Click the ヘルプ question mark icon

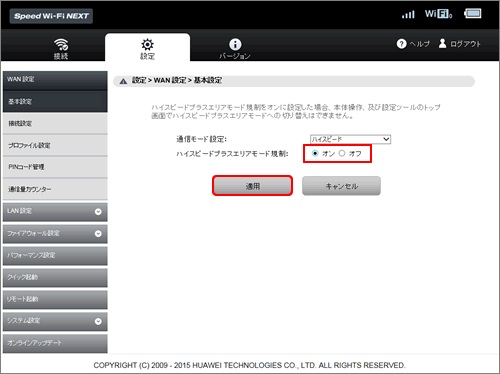pos(401,44)
